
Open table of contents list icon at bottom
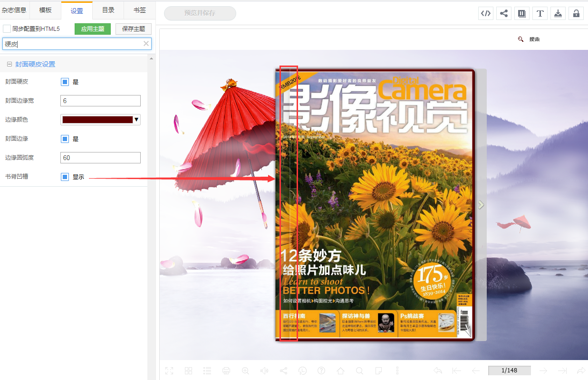[207, 370]
